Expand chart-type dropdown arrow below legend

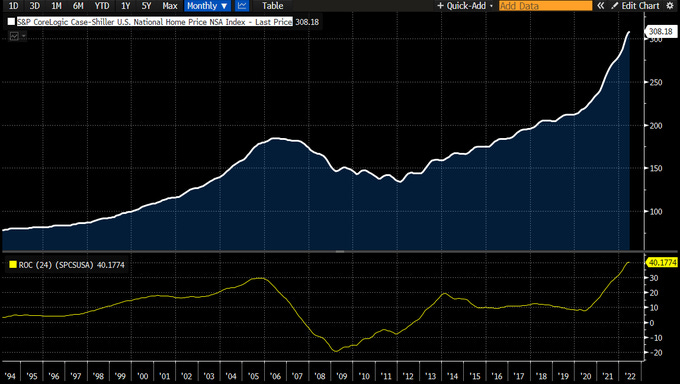(23, 36)
